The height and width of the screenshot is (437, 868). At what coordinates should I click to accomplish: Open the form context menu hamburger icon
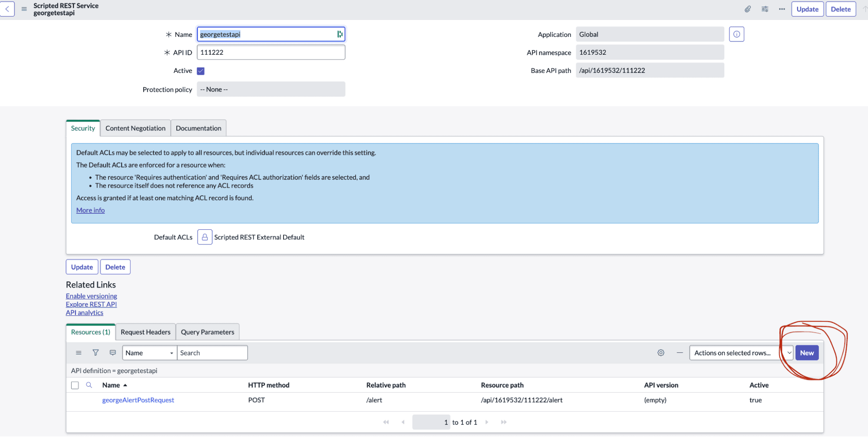point(24,9)
